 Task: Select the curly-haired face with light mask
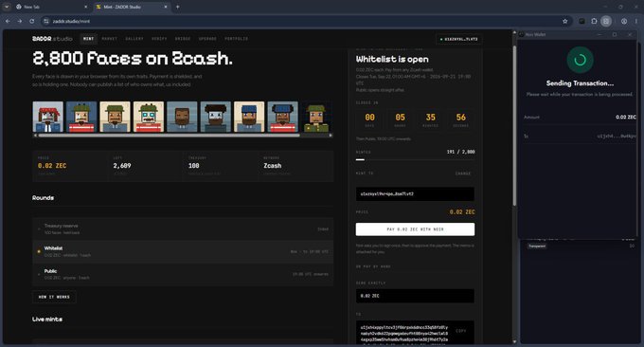216,117
